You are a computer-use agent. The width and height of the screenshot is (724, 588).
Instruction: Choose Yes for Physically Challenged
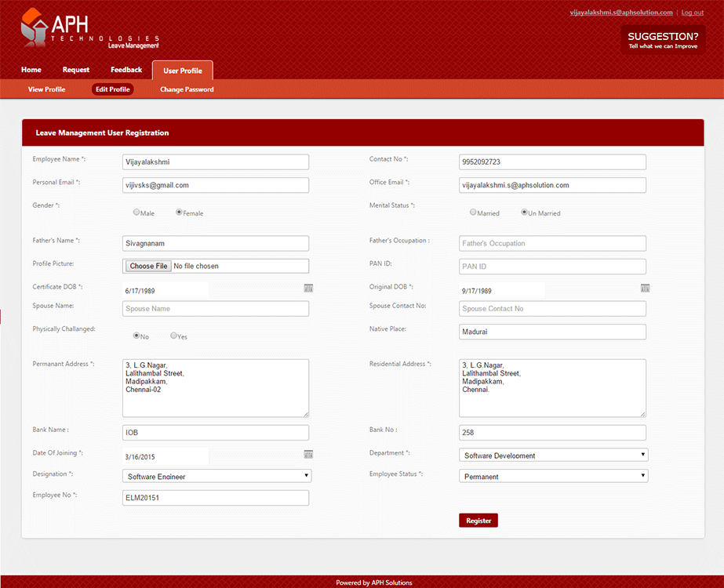[174, 336]
